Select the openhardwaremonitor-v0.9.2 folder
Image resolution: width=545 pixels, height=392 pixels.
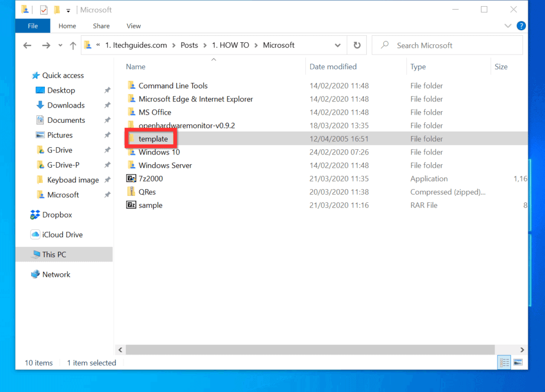click(x=187, y=125)
